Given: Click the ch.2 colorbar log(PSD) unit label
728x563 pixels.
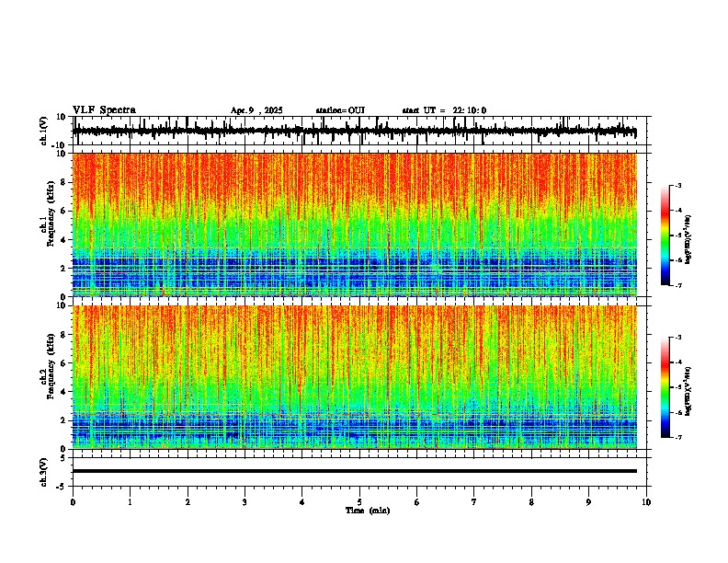Looking at the screenshot, I should pyautogui.click(x=688, y=391).
